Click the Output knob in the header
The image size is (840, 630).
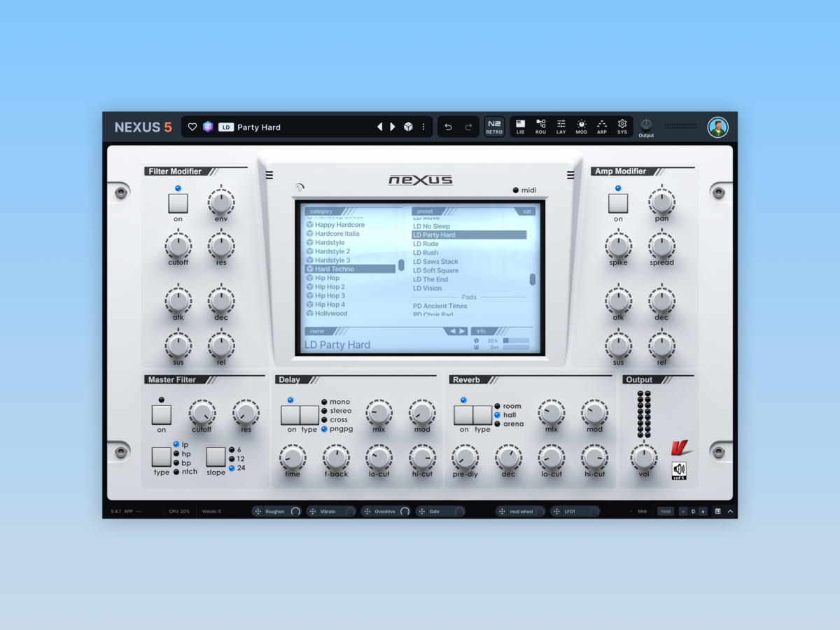point(646,125)
